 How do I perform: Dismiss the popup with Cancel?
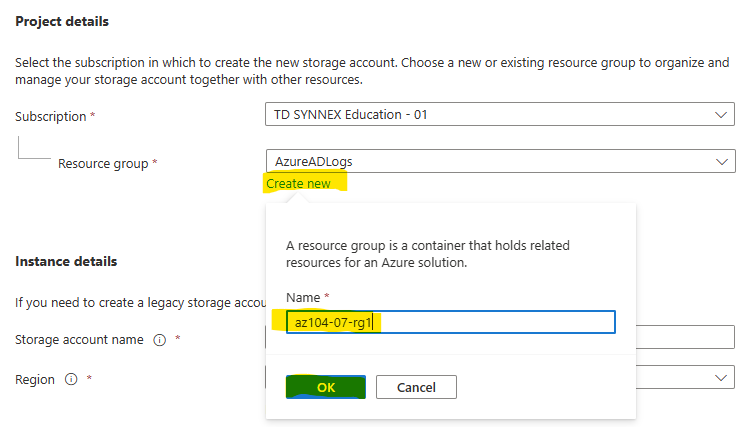pyautogui.click(x=416, y=387)
